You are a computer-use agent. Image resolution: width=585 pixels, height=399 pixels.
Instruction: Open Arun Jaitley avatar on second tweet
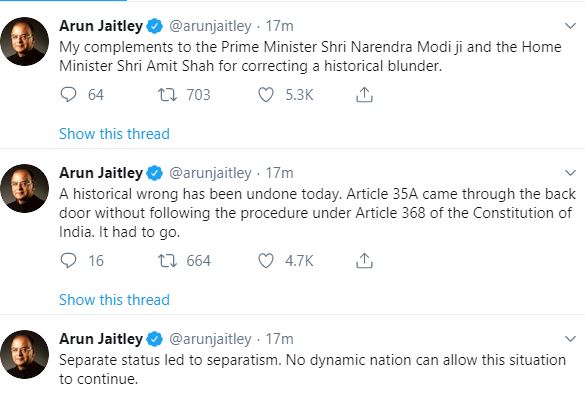pyautogui.click(x=24, y=188)
